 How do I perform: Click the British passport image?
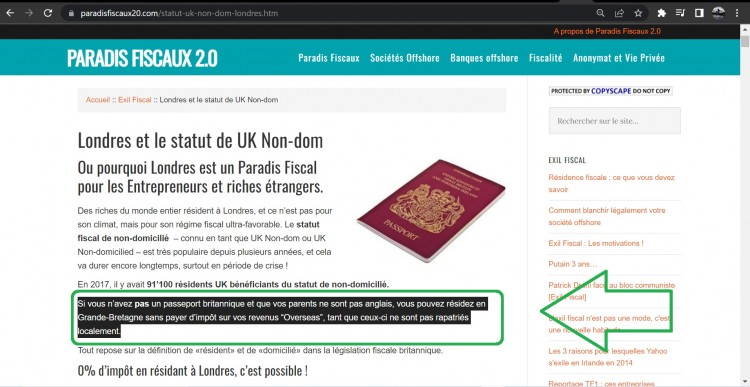(x=431, y=210)
